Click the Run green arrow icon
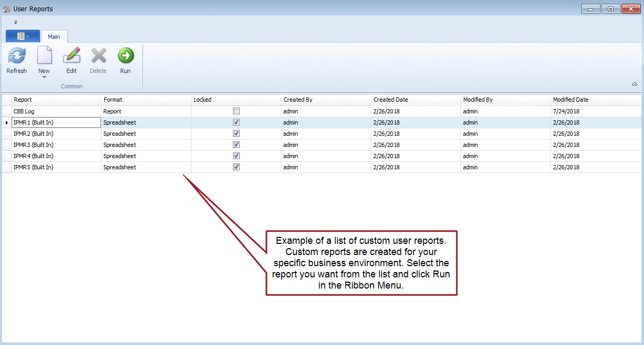The width and height of the screenshot is (644, 345). tap(126, 56)
